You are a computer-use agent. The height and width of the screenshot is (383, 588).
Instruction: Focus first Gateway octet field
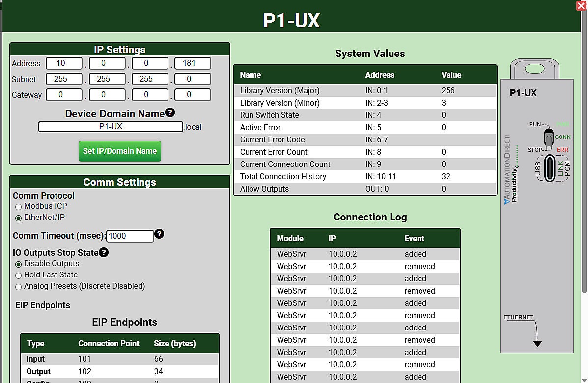[64, 95]
